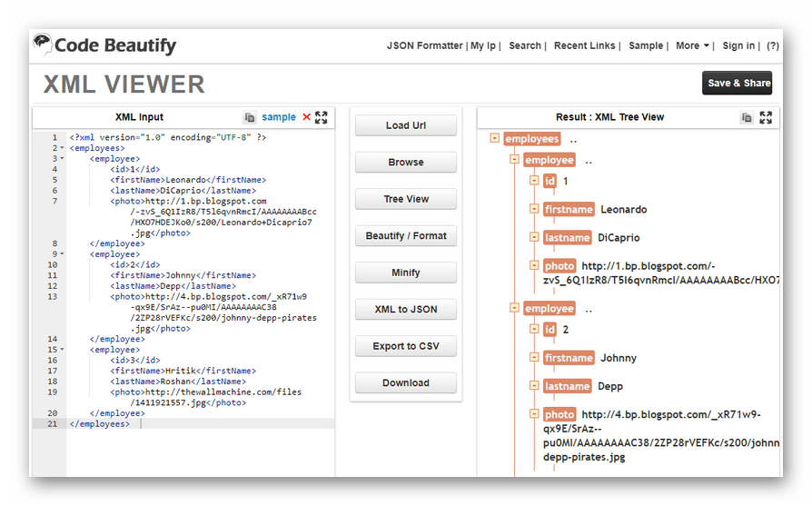
Task: Click Beautify / Format button
Action: coord(406,235)
